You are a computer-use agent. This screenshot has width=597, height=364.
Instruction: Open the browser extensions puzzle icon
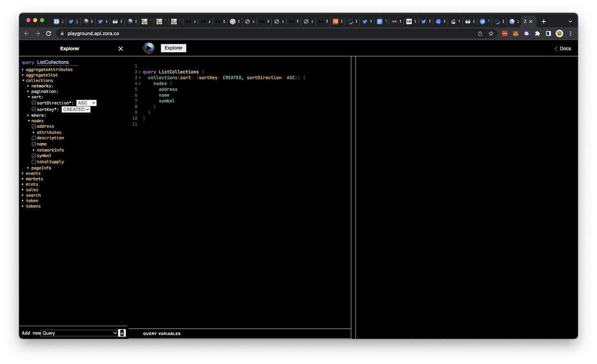point(537,33)
